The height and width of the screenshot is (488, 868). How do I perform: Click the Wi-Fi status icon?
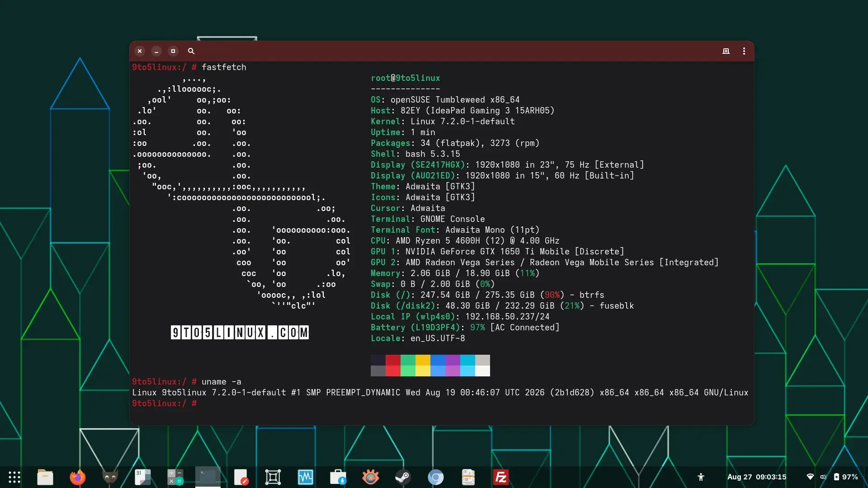810,477
